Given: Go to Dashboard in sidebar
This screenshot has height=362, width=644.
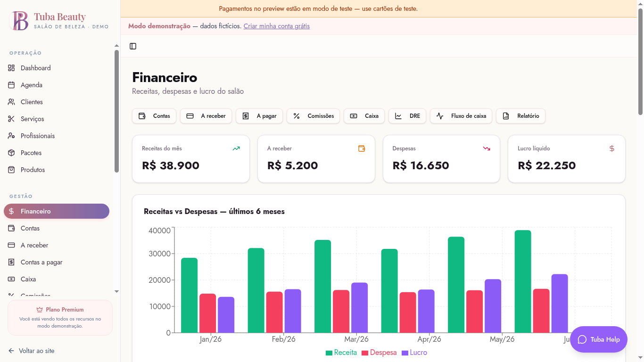Looking at the screenshot, I should tap(57, 68).
